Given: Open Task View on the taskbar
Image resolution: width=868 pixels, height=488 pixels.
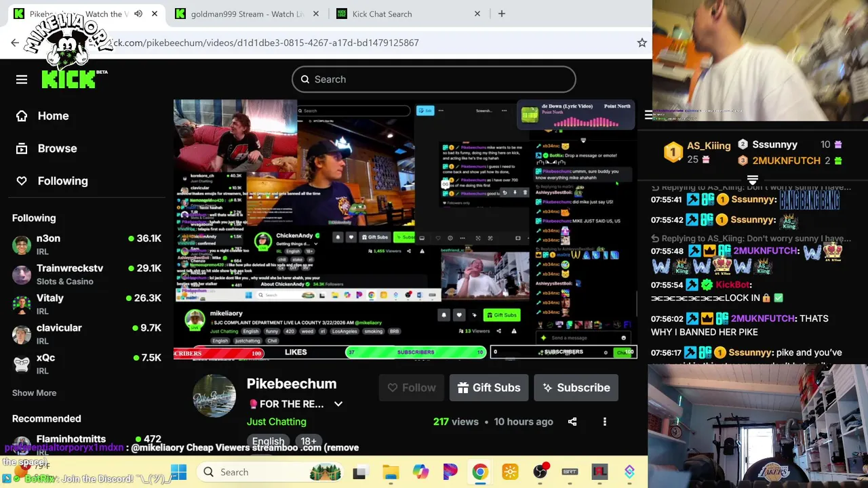Looking at the screenshot, I should point(359,472).
